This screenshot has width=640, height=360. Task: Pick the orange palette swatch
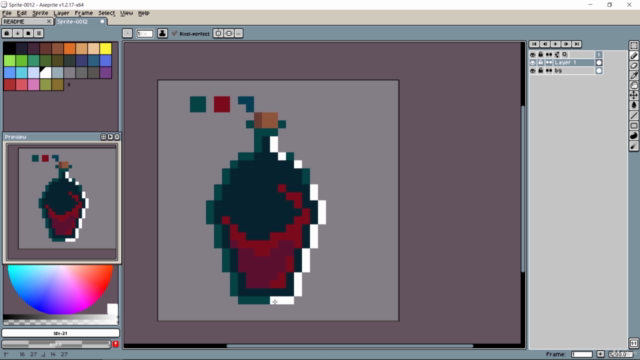click(69, 49)
